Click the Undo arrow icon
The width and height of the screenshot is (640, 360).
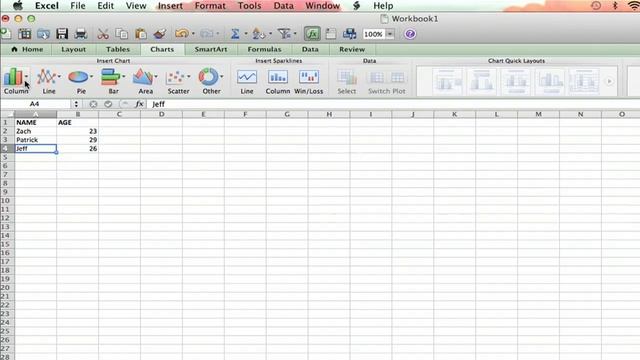(181, 34)
